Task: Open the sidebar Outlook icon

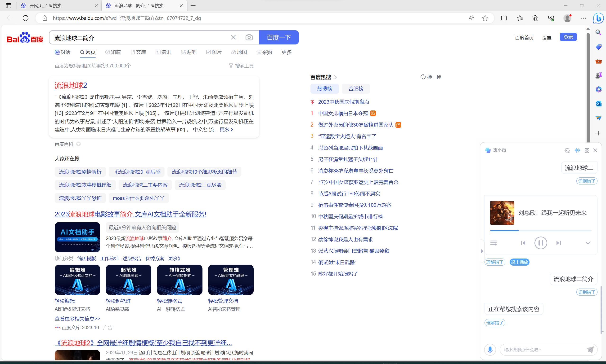Action: 598,104
